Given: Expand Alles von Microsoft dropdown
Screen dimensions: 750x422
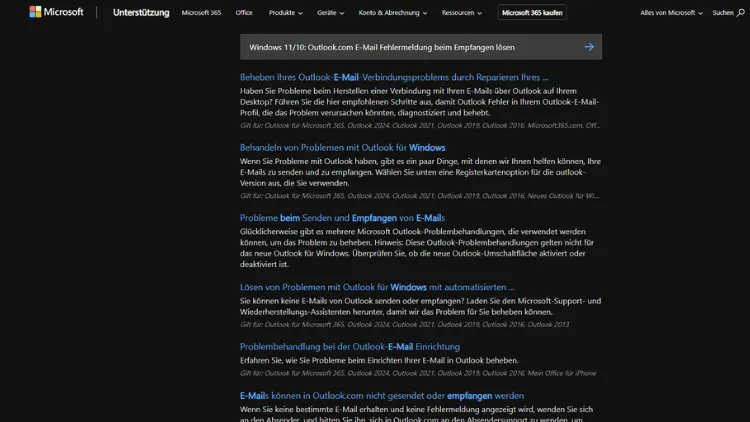Looking at the screenshot, I should pyautogui.click(x=671, y=13).
